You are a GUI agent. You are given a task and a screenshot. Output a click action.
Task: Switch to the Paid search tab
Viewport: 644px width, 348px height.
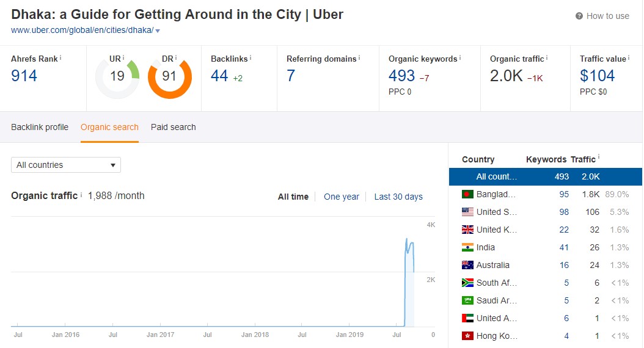174,127
